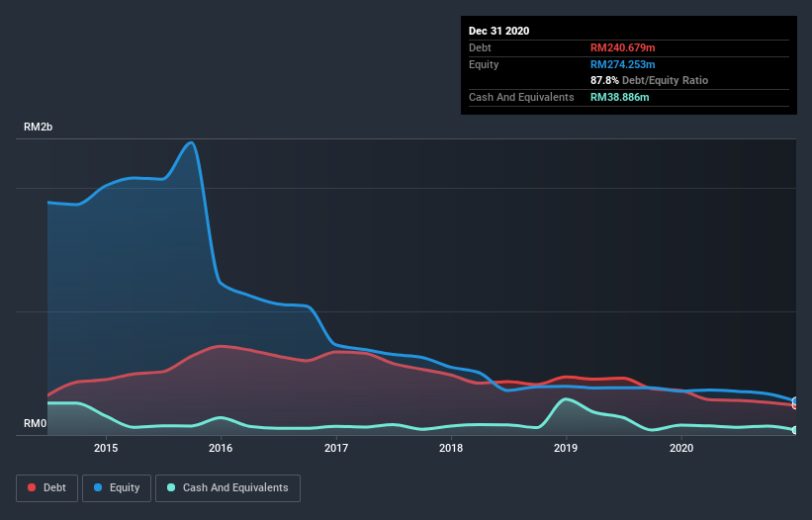Image resolution: width=812 pixels, height=520 pixels.
Task: Toggle the Equity series legend button
Action: [117, 488]
